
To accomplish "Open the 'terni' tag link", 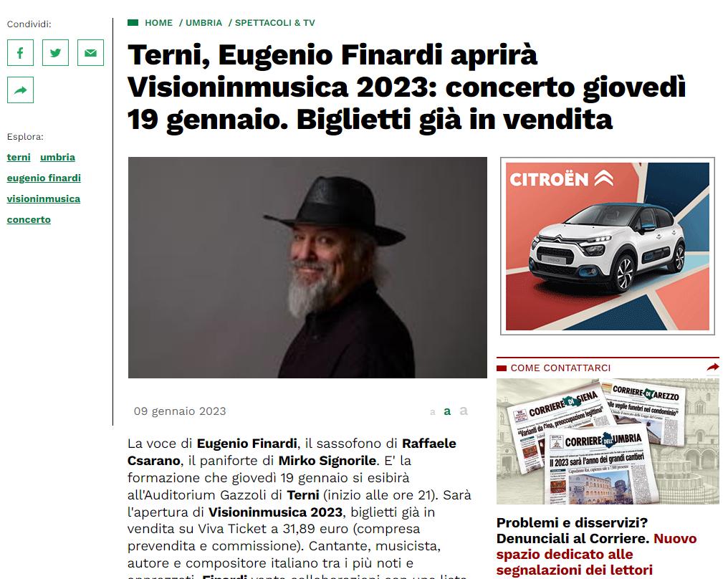I will coord(19,157).
